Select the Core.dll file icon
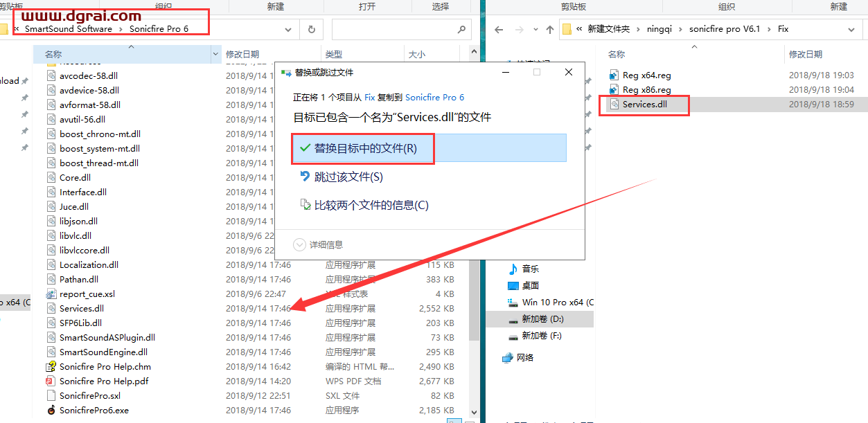The width and height of the screenshot is (868, 423). 50,177
